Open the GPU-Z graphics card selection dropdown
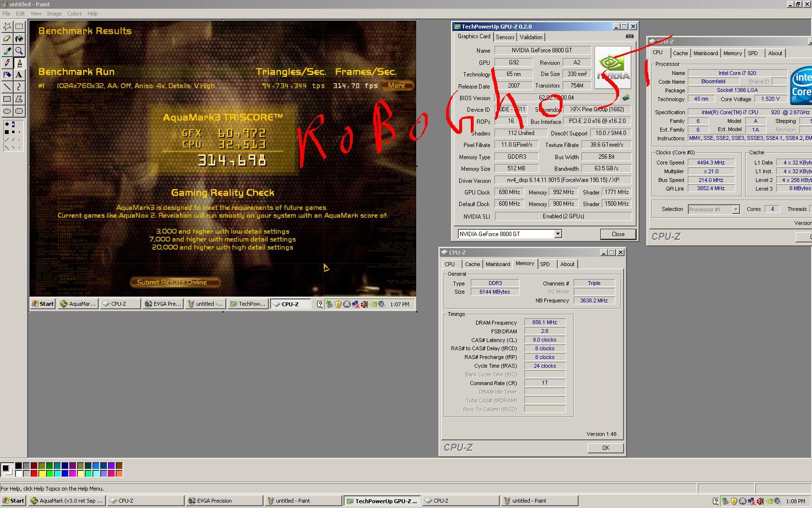The image size is (812, 508). [x=558, y=234]
